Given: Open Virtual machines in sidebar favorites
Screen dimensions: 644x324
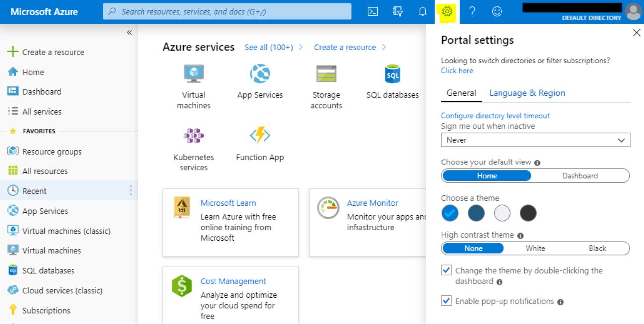Looking at the screenshot, I should coord(45,251).
